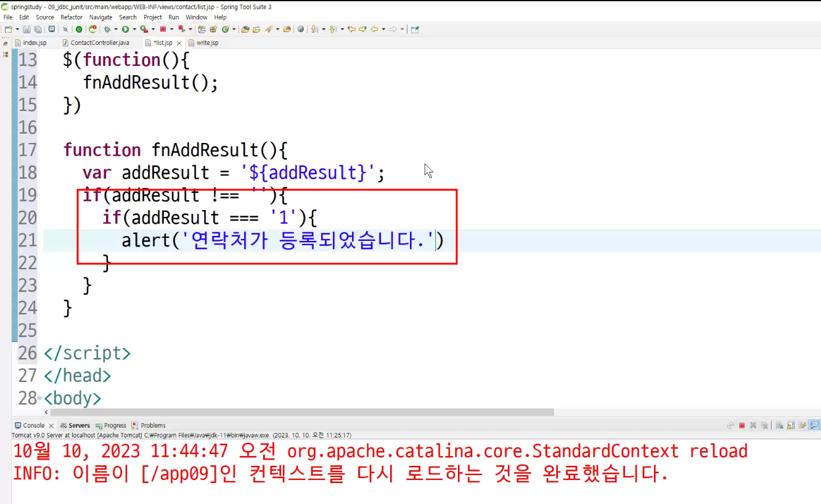Click the New Java Class icon

click(225, 29)
